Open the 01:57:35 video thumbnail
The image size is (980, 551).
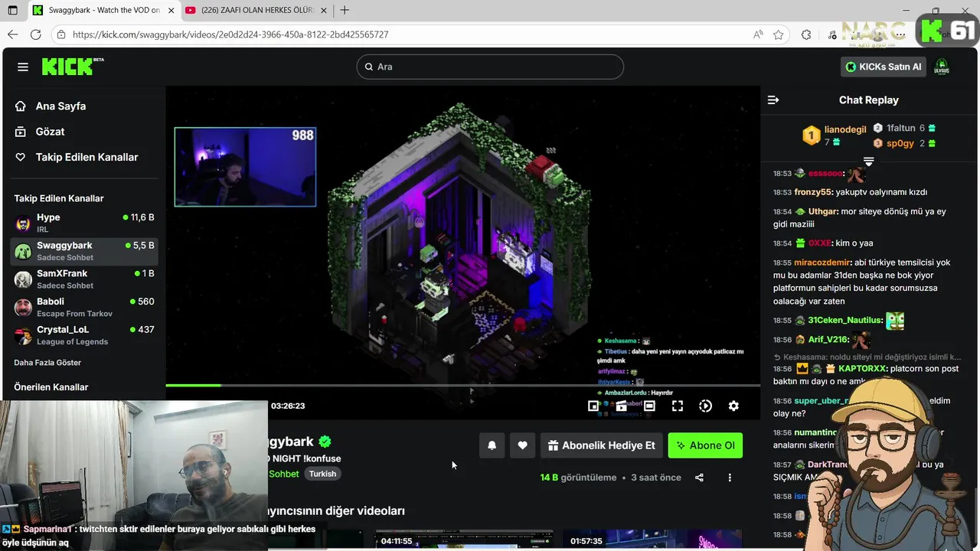point(652,540)
